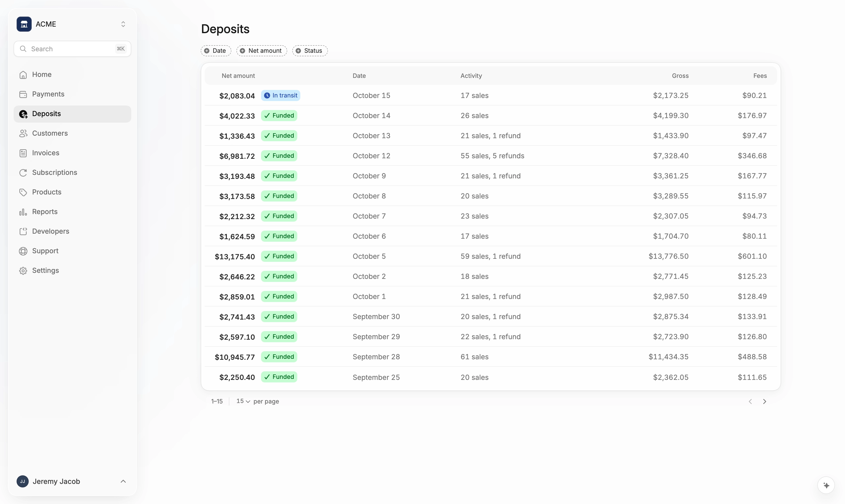Screen dimensions: 845x504
Task: Add a Net amount filter
Action: [x=261, y=51]
